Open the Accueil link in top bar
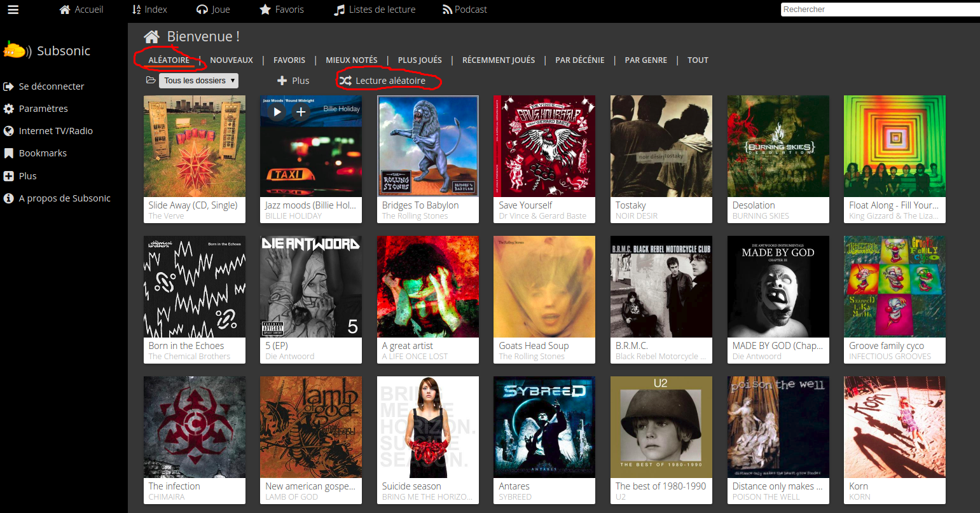The width and height of the screenshot is (980, 513). (x=89, y=10)
